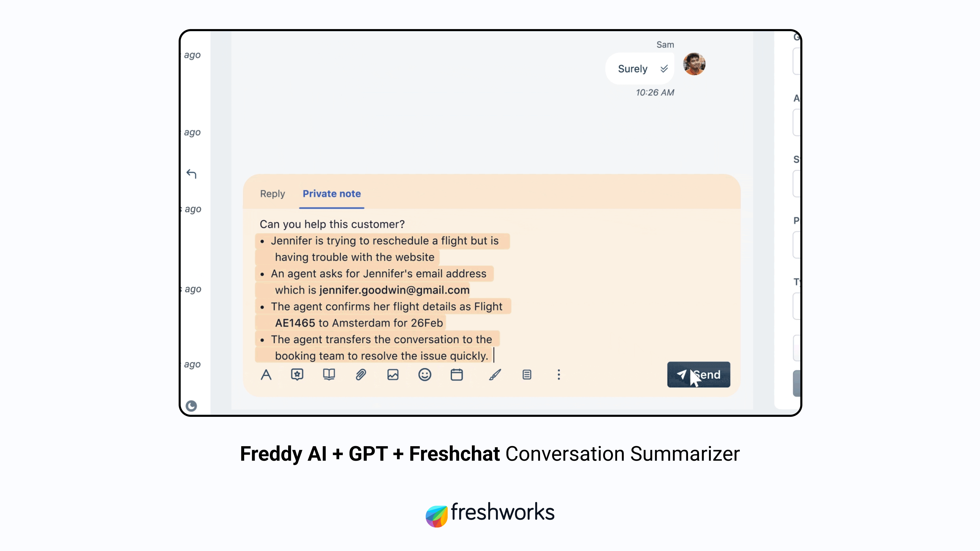The height and width of the screenshot is (551, 980).
Task: Click Sam's agent profile avatar
Action: coord(695,68)
